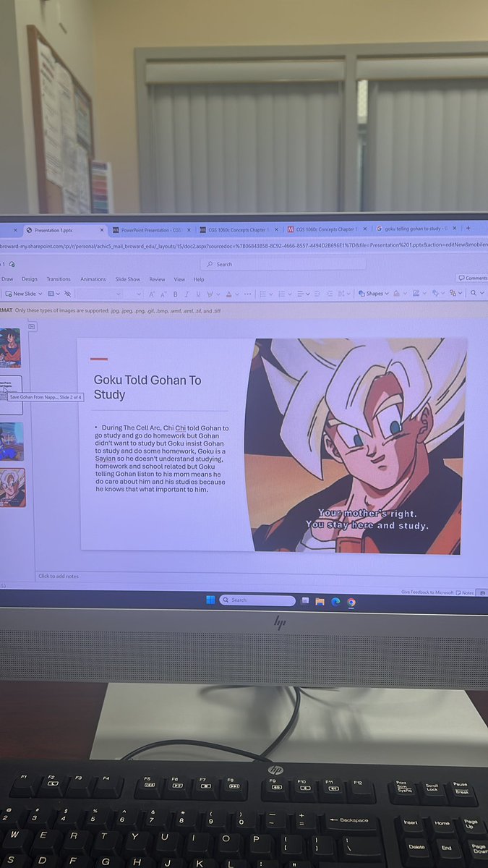Image resolution: width=488 pixels, height=868 pixels.
Task: Open the Review ribbon tab
Action: [157, 279]
